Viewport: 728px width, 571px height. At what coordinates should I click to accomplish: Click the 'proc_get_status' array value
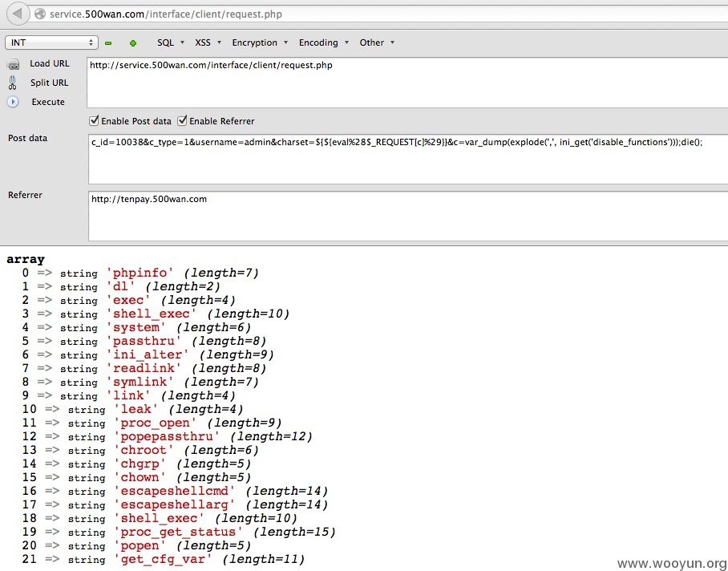(x=178, y=532)
